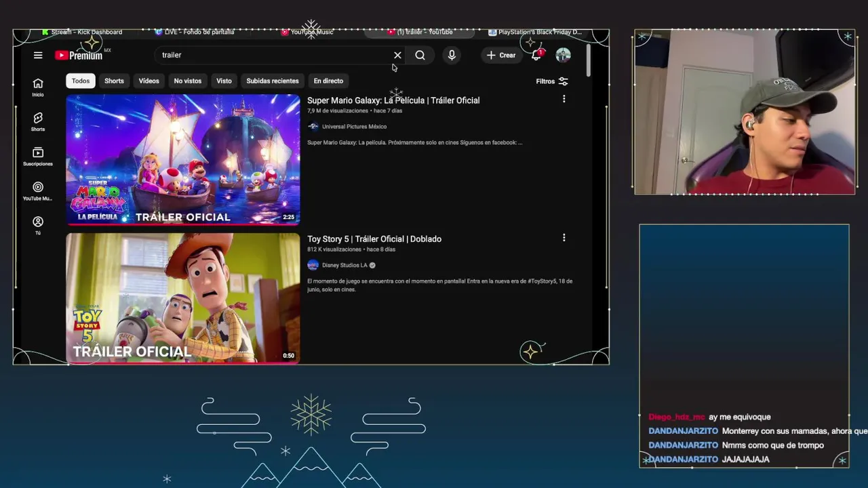The image size is (868, 488).
Task: Open the Crear upload menu
Action: [x=501, y=56]
